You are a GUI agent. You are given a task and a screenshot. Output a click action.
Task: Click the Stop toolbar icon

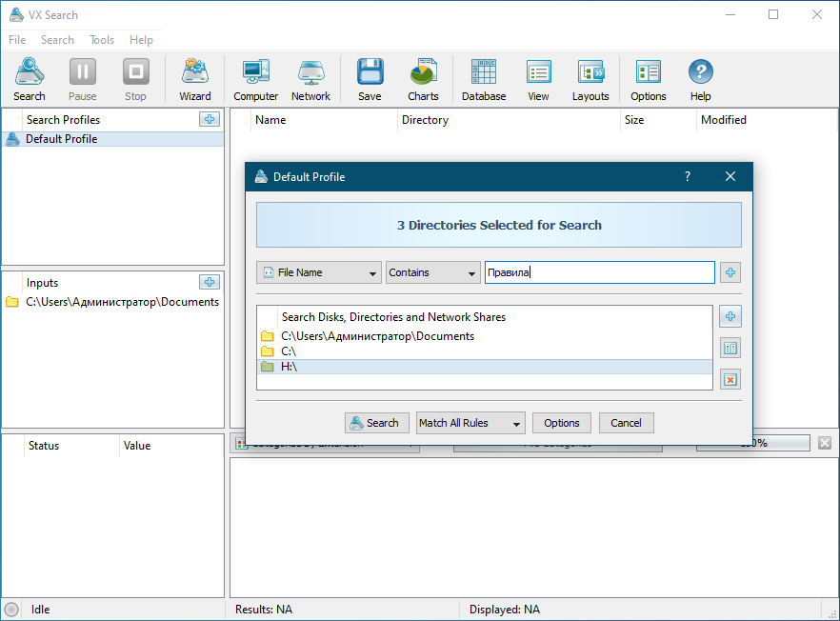tap(135, 79)
